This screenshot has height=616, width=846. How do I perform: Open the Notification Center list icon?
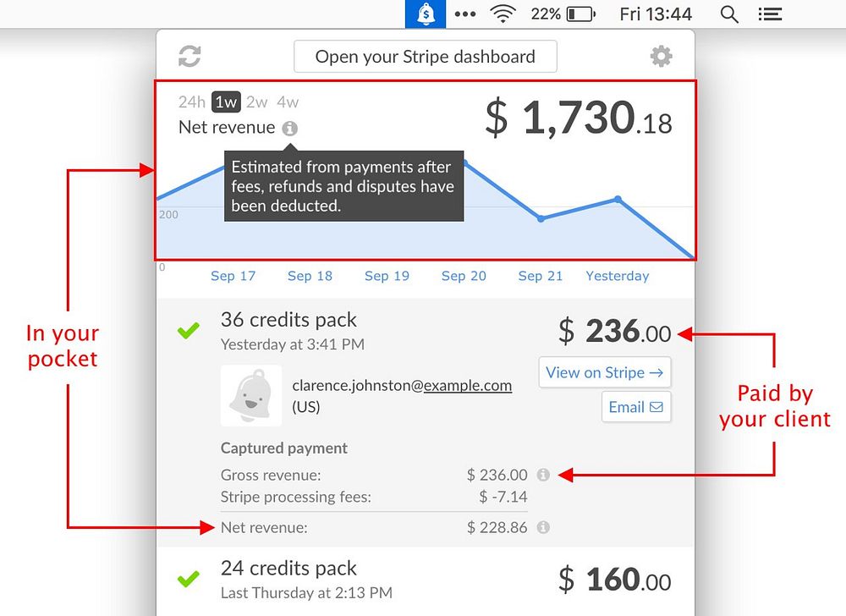(x=770, y=14)
